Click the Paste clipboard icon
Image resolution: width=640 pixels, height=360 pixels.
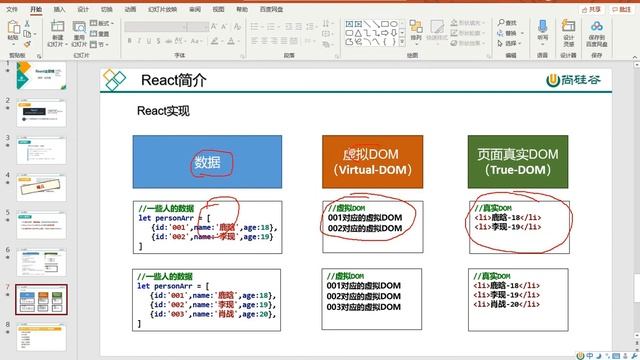13,28
